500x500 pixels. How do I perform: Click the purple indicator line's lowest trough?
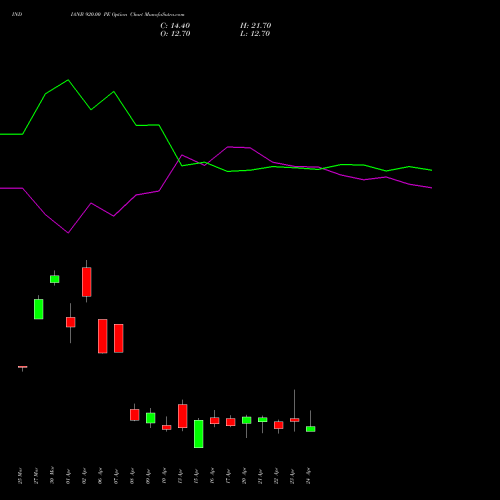[x=68, y=233]
